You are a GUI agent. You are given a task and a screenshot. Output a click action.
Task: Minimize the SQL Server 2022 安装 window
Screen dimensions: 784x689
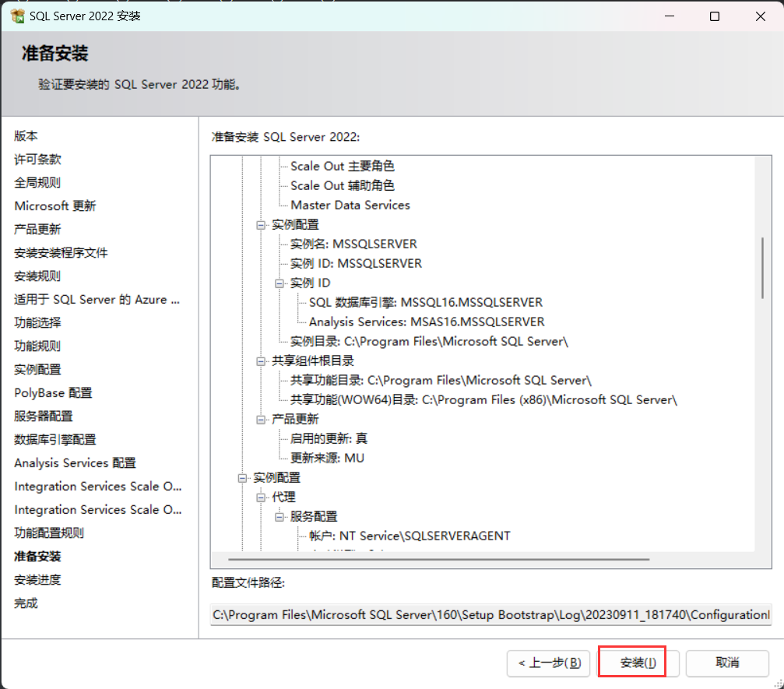[x=670, y=16]
